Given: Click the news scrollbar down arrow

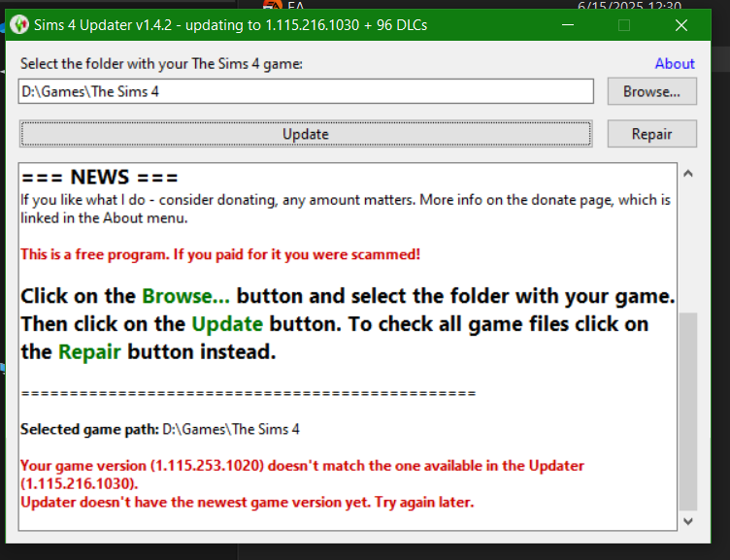Looking at the screenshot, I should (x=688, y=521).
